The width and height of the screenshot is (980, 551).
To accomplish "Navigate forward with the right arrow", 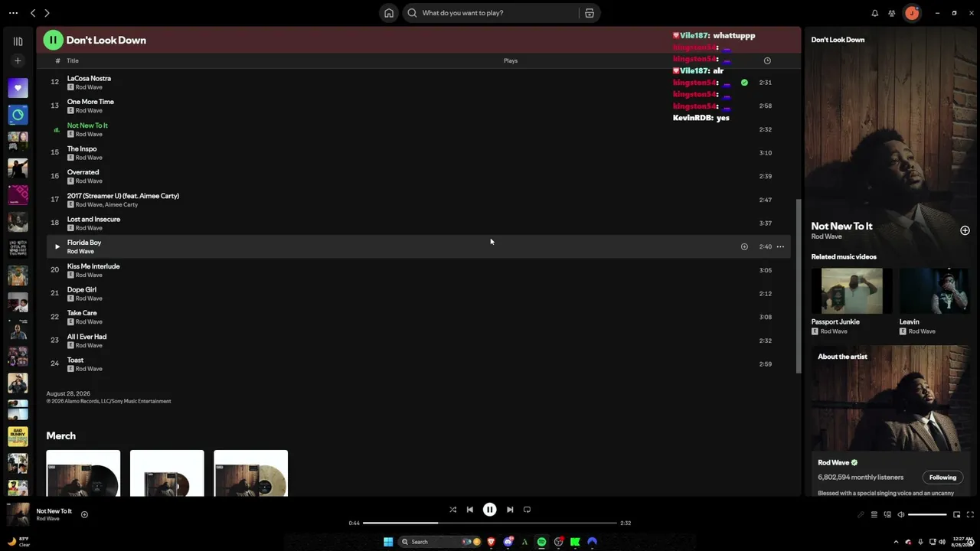I will (x=47, y=13).
